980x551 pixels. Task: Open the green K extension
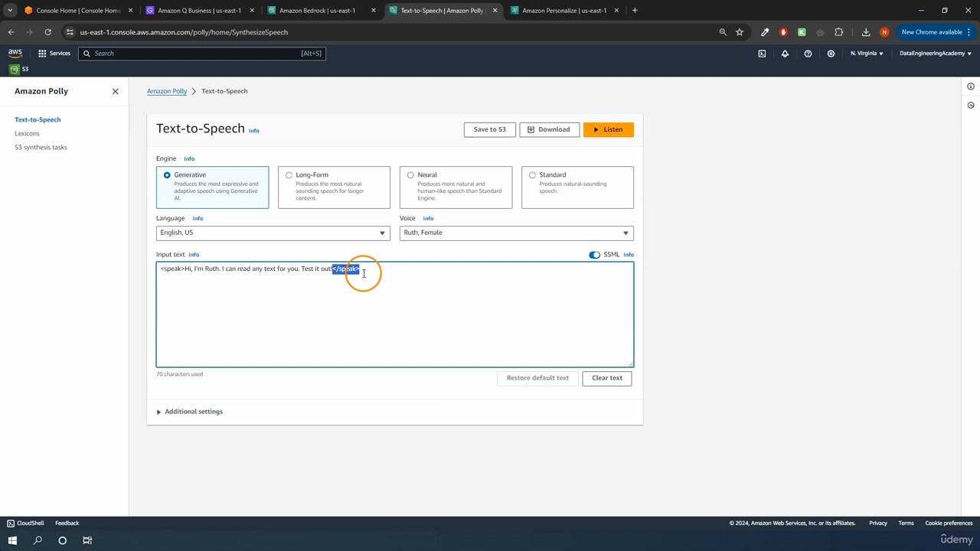point(802,32)
